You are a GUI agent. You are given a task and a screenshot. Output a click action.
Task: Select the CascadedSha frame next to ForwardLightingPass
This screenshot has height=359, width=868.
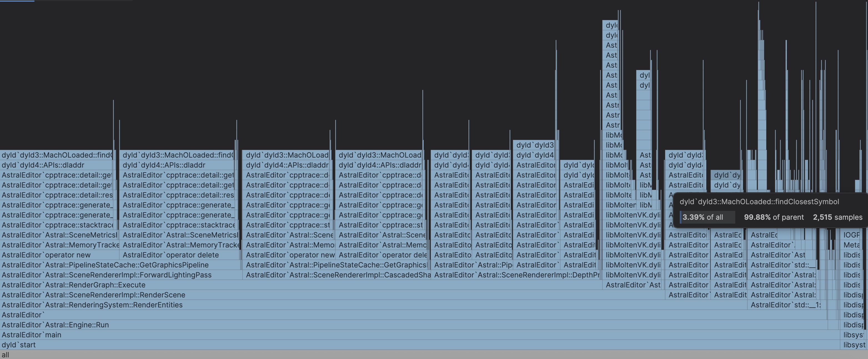[337, 275]
